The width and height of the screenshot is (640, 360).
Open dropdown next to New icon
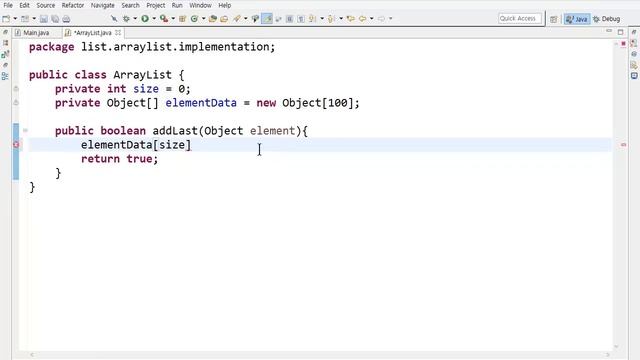coord(15,19)
